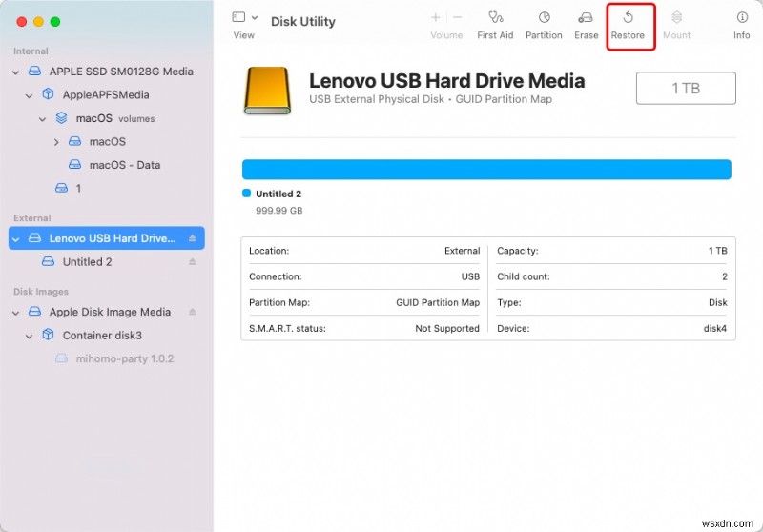Run First Aid on the drive
The image size is (763, 532).
[x=495, y=26]
